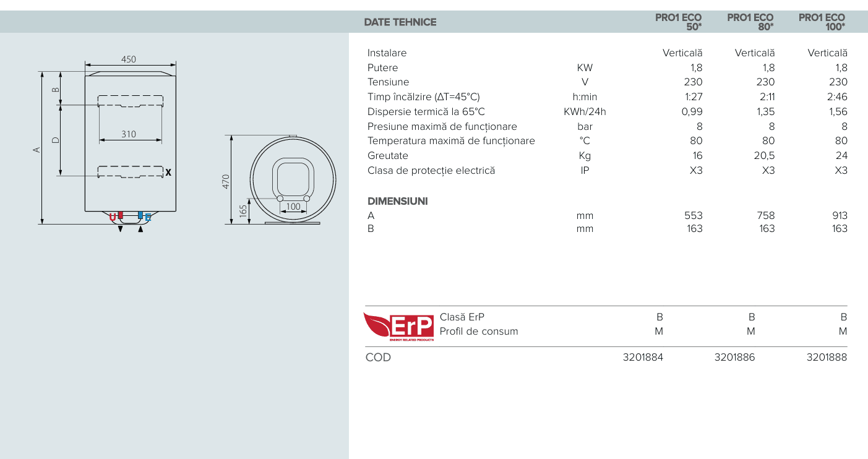
Task: Click the 310 bracket spacing label
Action: coord(128,134)
